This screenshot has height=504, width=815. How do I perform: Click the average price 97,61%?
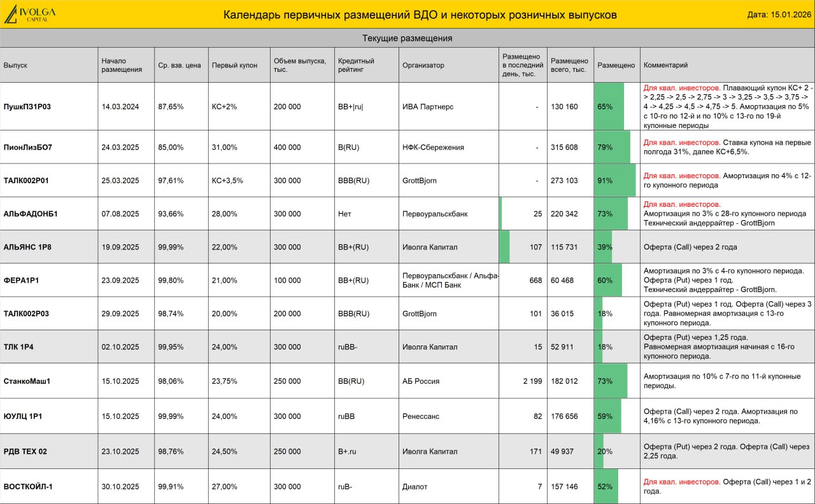(x=171, y=181)
